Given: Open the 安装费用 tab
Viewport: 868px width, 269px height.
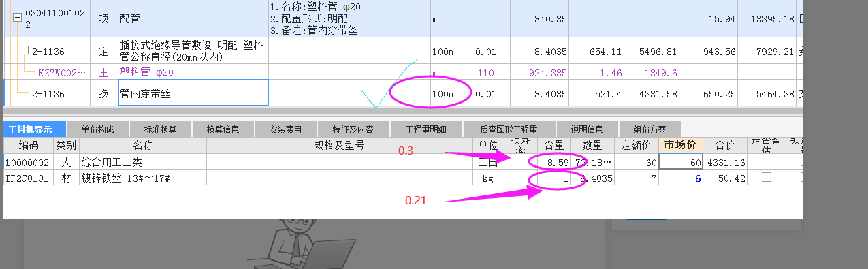Looking at the screenshot, I should tap(285, 129).
